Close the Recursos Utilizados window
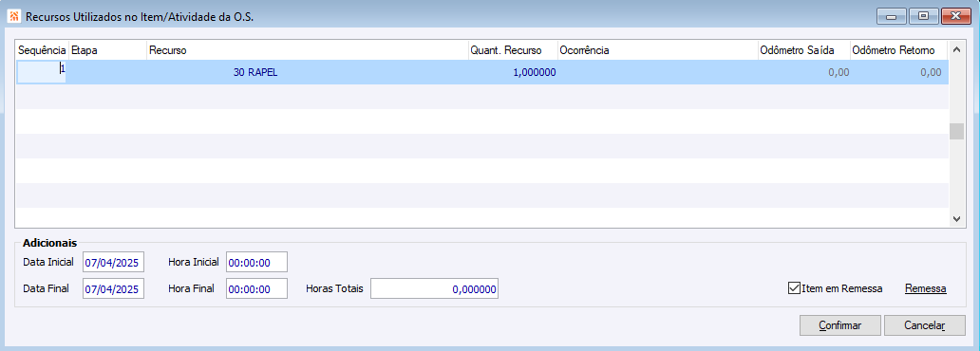The height and width of the screenshot is (351, 980). [955, 16]
